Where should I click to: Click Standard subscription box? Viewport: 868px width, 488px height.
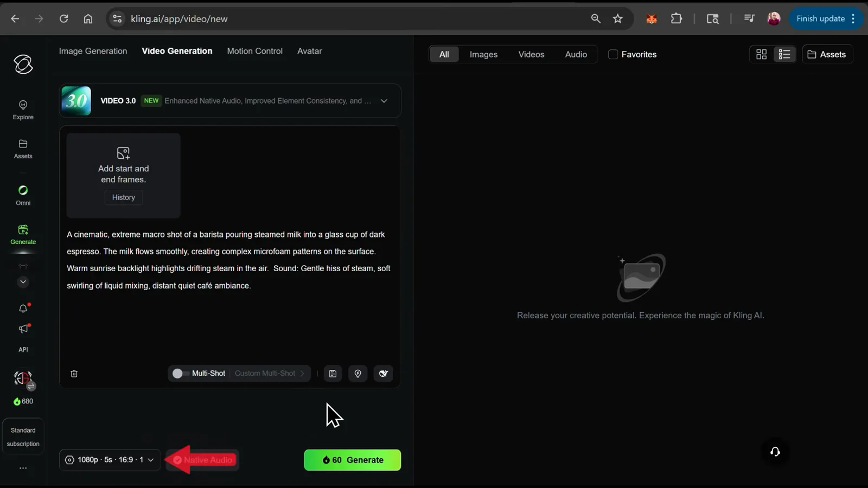(x=23, y=437)
